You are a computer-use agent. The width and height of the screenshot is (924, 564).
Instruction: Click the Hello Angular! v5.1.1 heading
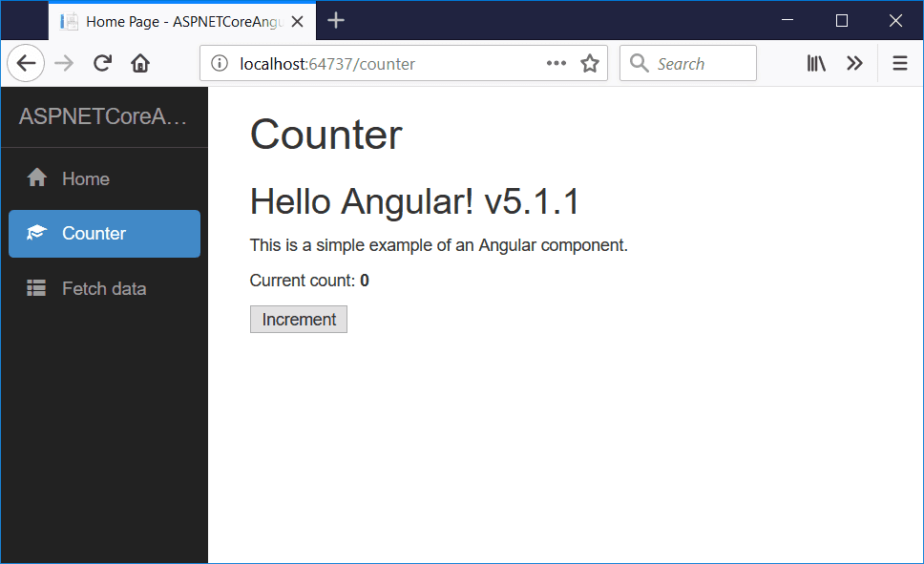click(x=415, y=201)
